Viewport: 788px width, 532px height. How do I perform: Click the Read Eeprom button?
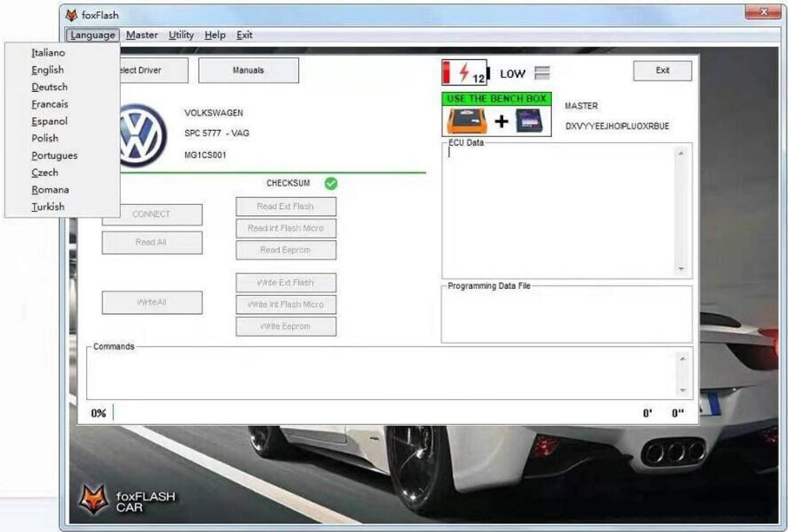286,250
